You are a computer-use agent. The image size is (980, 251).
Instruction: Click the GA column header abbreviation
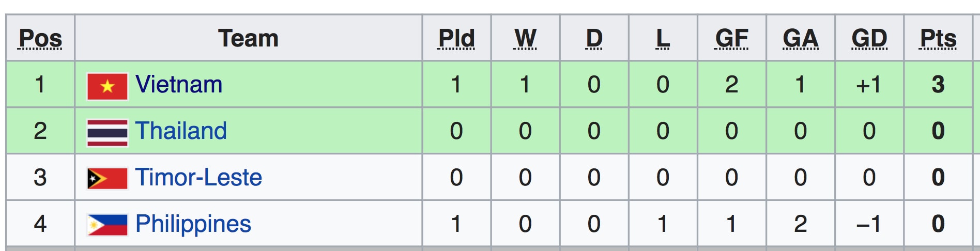click(800, 39)
